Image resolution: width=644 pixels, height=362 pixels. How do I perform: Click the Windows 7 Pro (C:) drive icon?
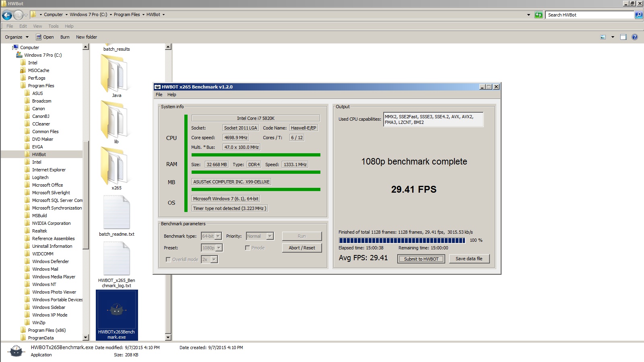pos(19,55)
